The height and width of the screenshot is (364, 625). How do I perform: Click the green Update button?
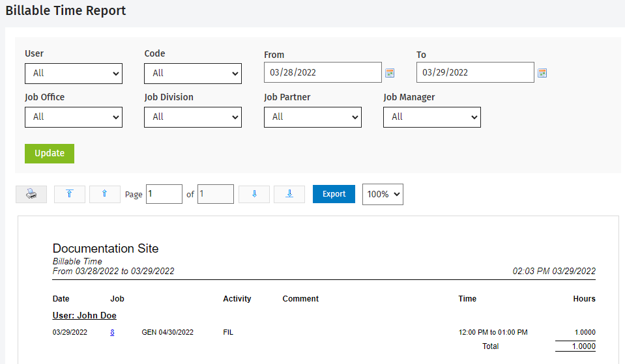coord(50,154)
